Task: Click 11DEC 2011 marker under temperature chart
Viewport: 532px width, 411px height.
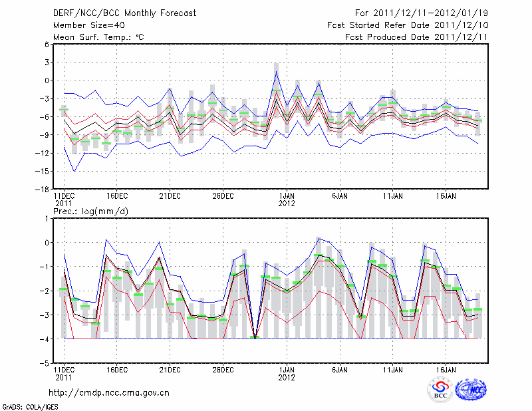Action: click(x=64, y=200)
